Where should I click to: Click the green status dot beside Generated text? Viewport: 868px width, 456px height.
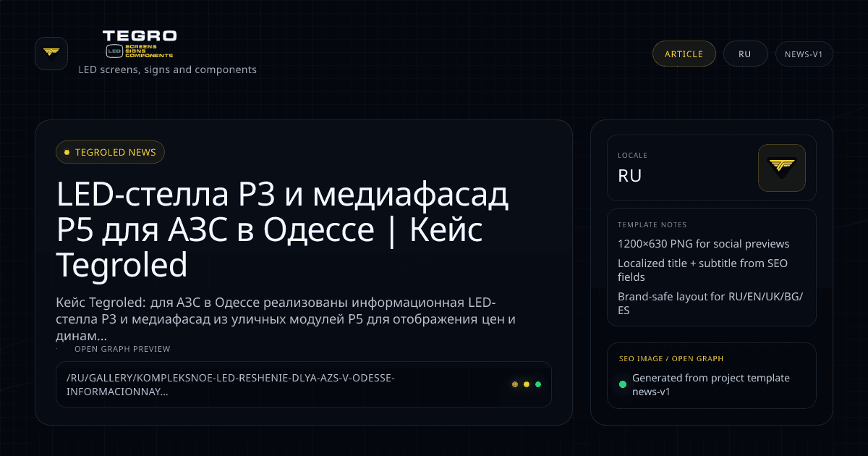coord(623,384)
